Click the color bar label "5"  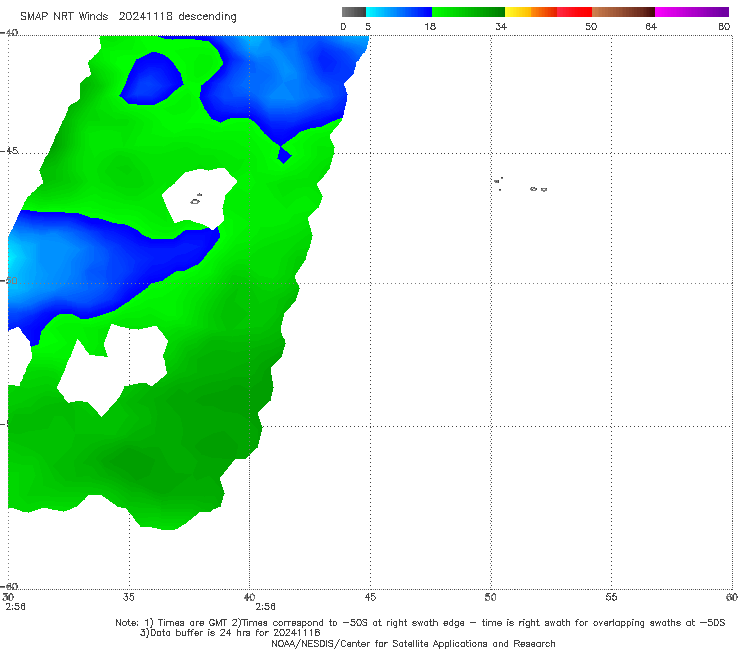(x=368, y=27)
